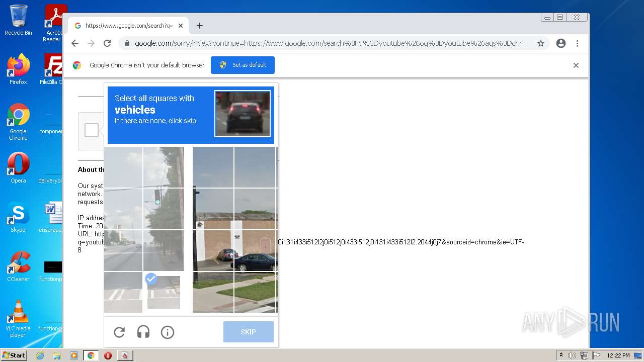Focus the address bar URL
644x362 pixels.
click(x=331, y=43)
